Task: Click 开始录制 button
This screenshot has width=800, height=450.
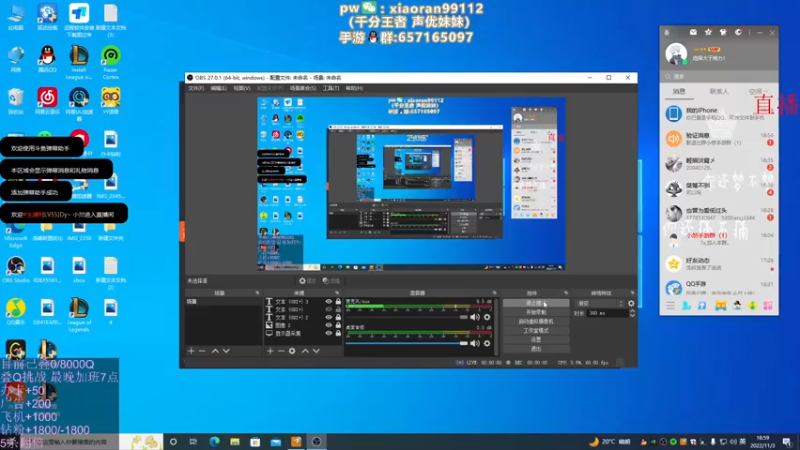Action: click(x=536, y=312)
